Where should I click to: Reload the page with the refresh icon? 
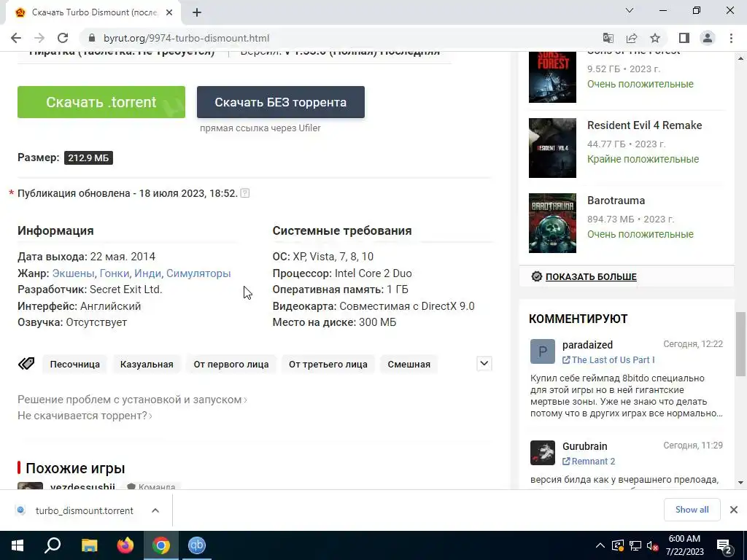point(63,38)
